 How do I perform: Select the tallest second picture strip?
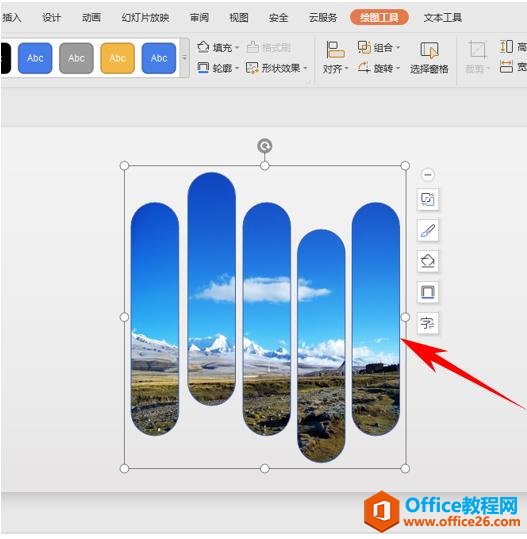[212, 289]
